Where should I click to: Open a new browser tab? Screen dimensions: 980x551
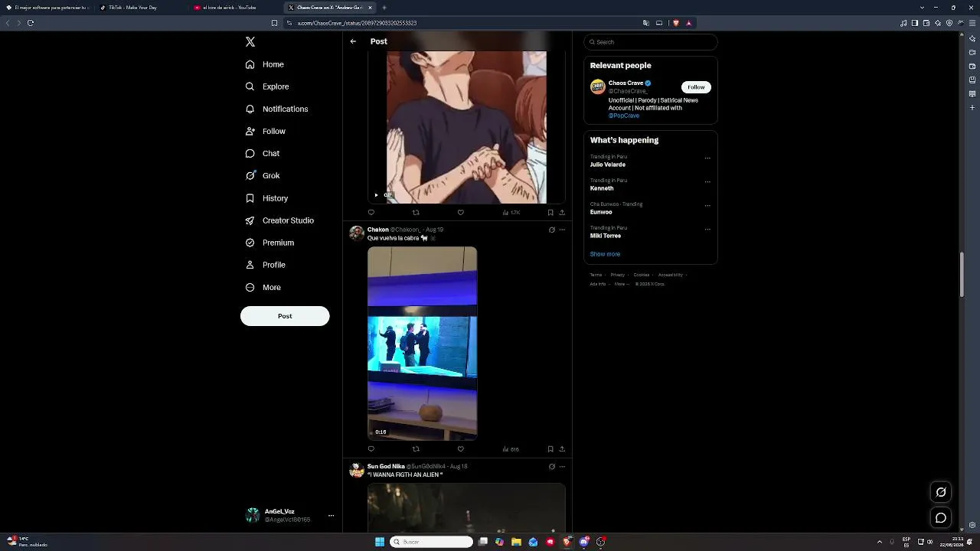click(384, 8)
